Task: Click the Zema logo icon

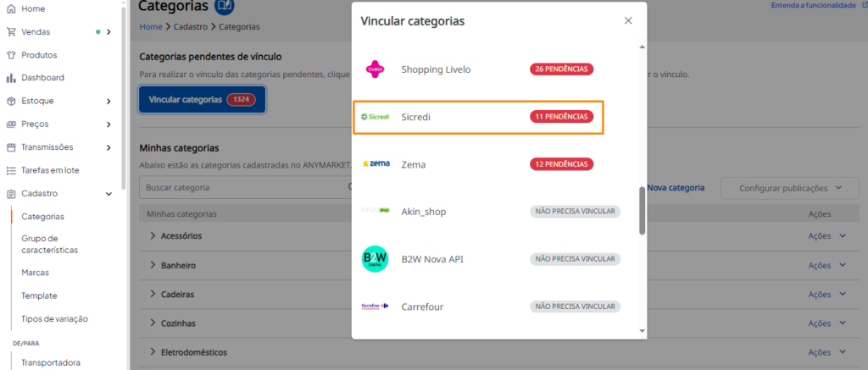Action: [x=376, y=164]
